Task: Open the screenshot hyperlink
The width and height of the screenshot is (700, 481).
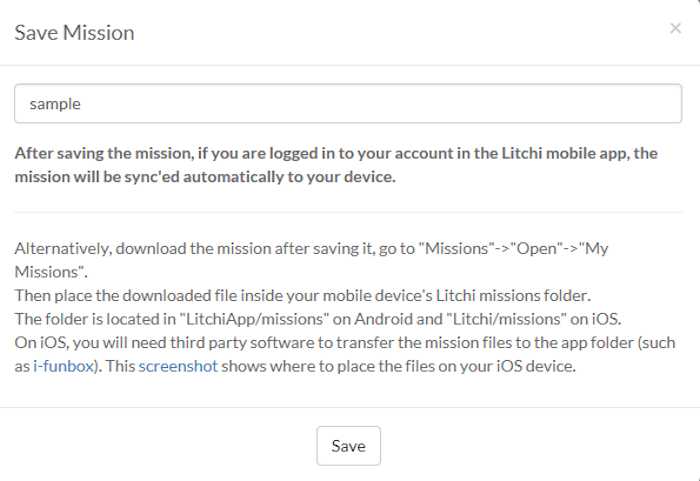Action: 177,364
